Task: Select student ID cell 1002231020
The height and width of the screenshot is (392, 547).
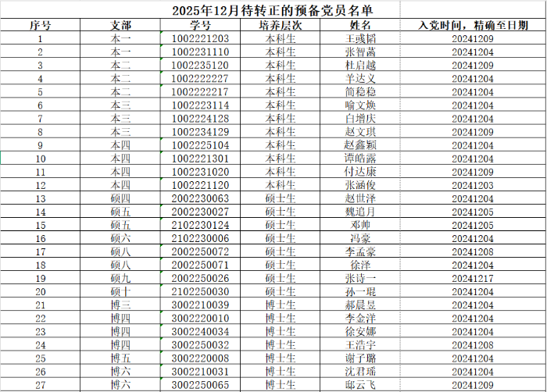Action: [200, 172]
